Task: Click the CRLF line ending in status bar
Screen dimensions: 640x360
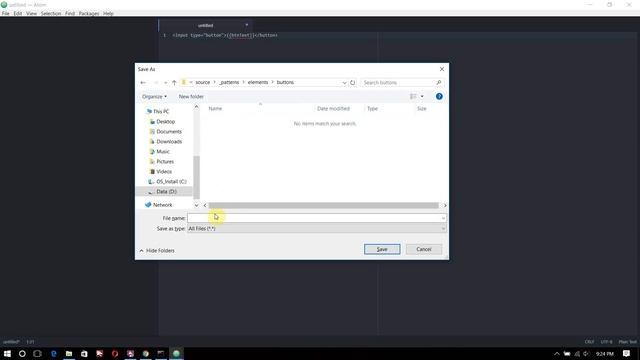Action: (x=589, y=342)
